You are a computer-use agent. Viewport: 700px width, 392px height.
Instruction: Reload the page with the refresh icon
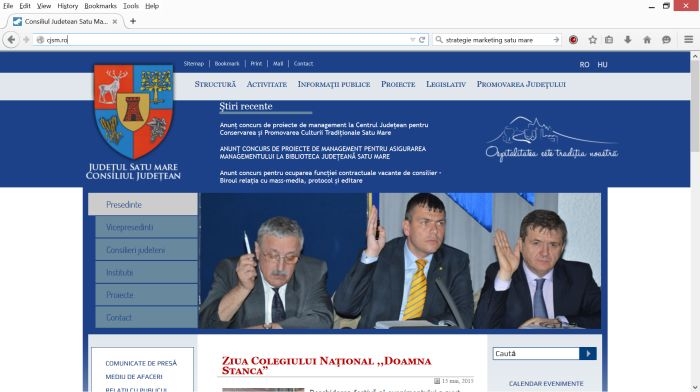[422, 40]
